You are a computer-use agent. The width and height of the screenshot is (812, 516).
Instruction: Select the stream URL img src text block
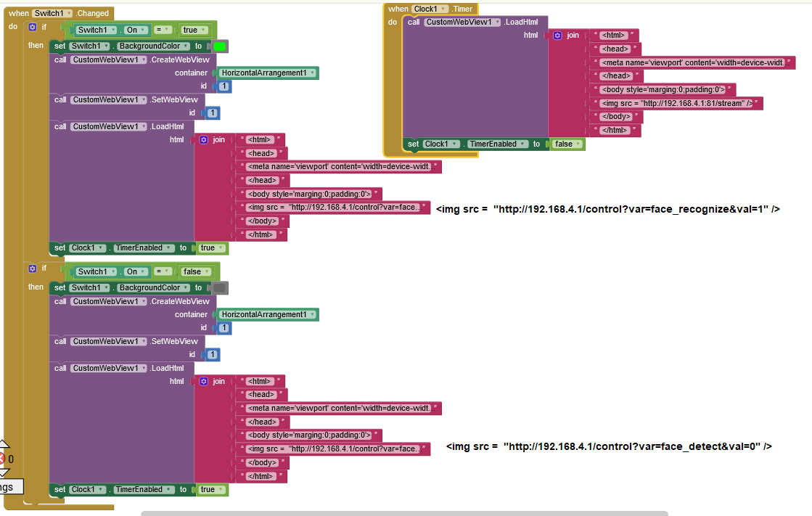coord(677,103)
